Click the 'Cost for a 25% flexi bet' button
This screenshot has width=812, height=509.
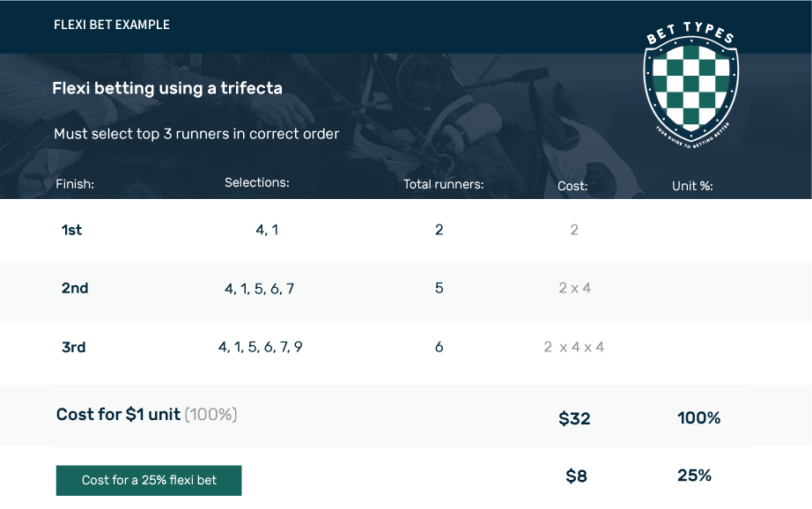tap(149, 480)
